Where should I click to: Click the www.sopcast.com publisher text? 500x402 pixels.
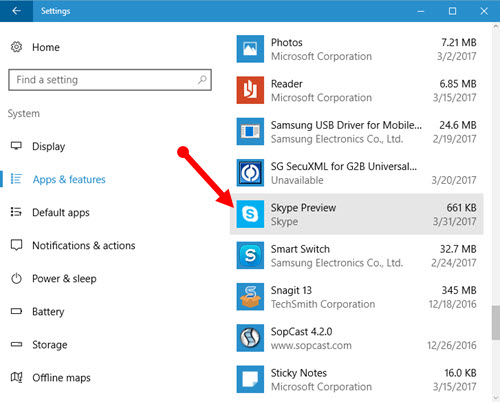point(311,345)
